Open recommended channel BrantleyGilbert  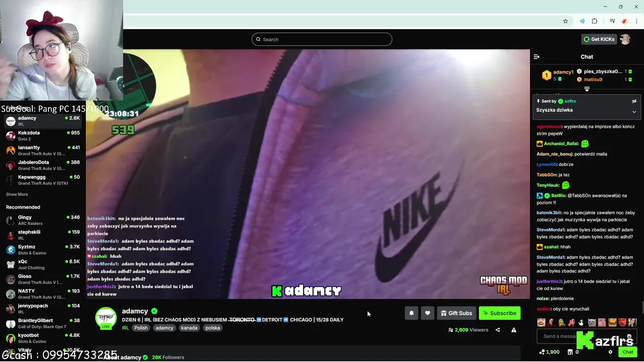(x=43, y=323)
